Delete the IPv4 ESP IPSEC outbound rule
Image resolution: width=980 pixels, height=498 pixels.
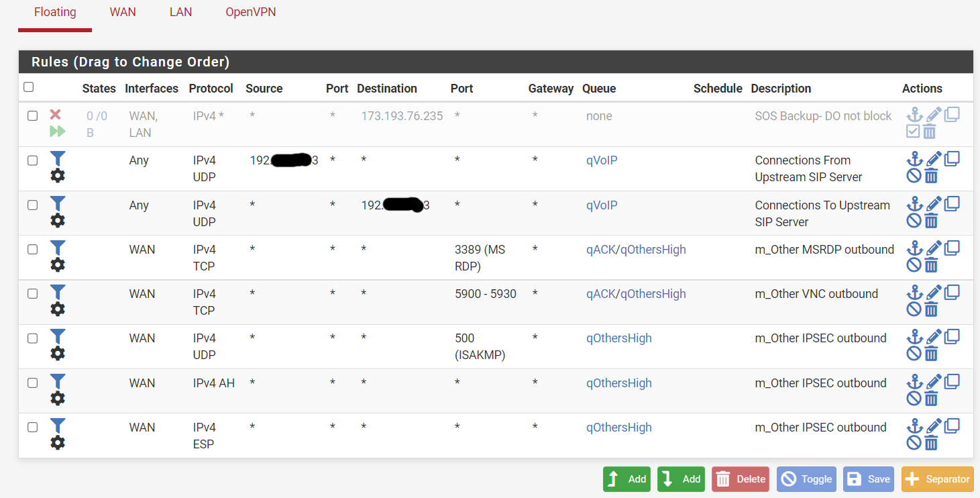(931, 443)
